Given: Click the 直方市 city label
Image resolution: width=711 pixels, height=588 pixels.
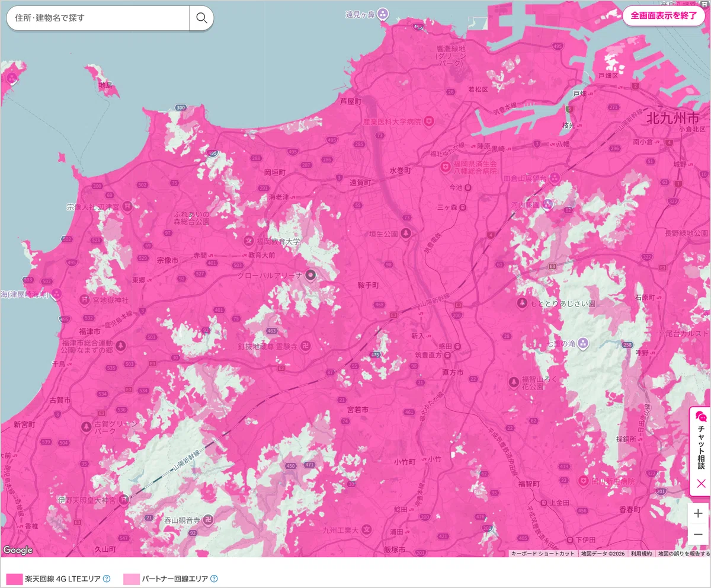Looking at the screenshot, I should pyautogui.click(x=453, y=372).
